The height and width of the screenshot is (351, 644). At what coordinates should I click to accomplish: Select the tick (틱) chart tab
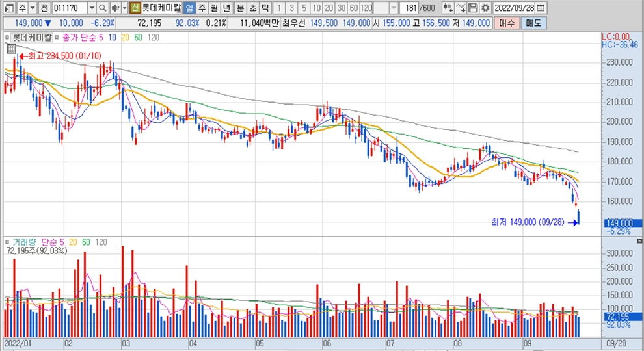pos(264,8)
